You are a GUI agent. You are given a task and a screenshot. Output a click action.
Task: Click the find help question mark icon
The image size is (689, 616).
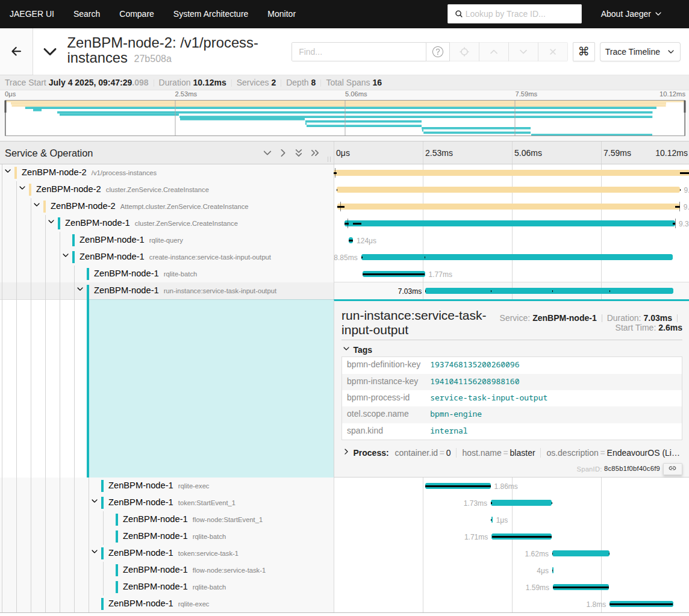click(x=437, y=52)
